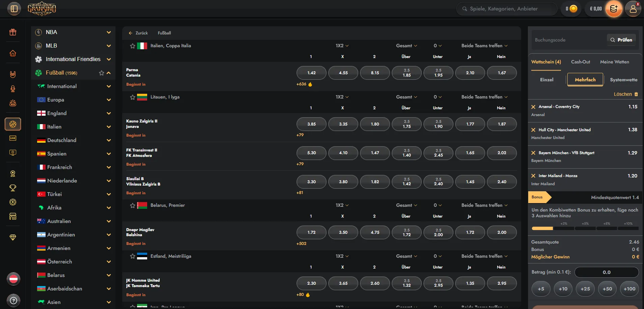Open the Meine Wetten tab
Viewport: 644px width, 309px height.
(615, 62)
